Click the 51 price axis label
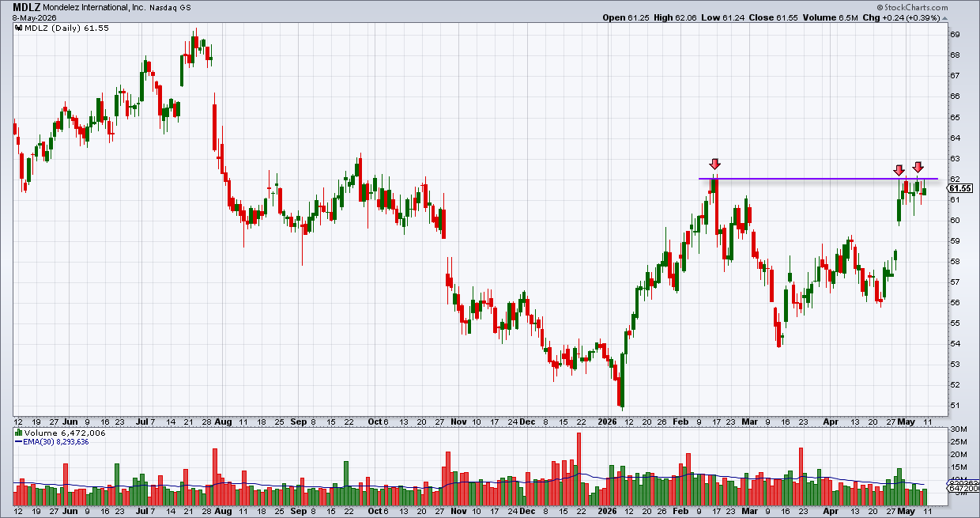The width and height of the screenshot is (980, 518). point(955,406)
